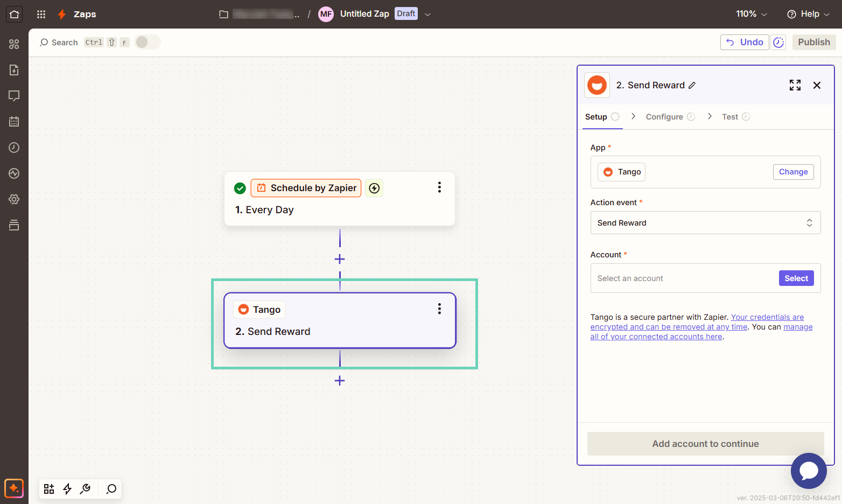This screenshot has width=842, height=504.
Task: Close the Send Reward panel
Action: coord(817,85)
